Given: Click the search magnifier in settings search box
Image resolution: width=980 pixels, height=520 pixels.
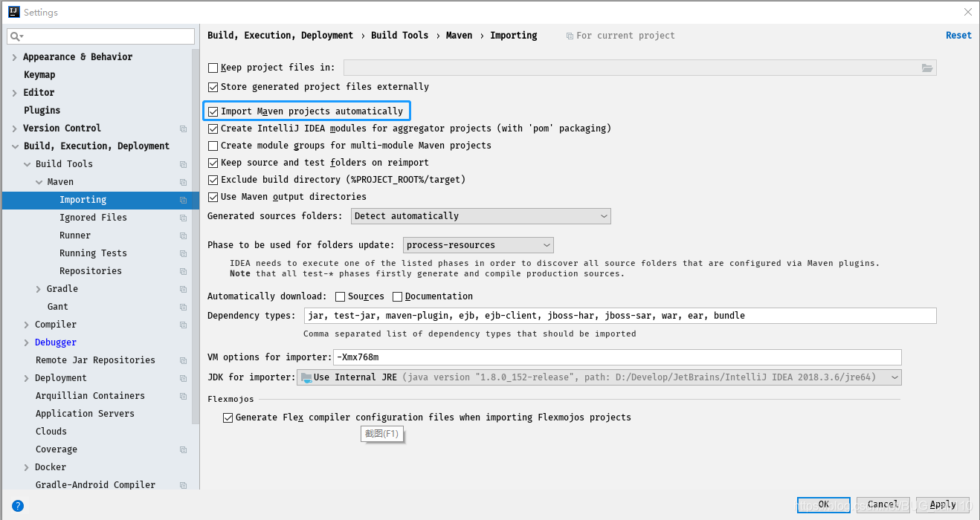Looking at the screenshot, I should (x=15, y=36).
